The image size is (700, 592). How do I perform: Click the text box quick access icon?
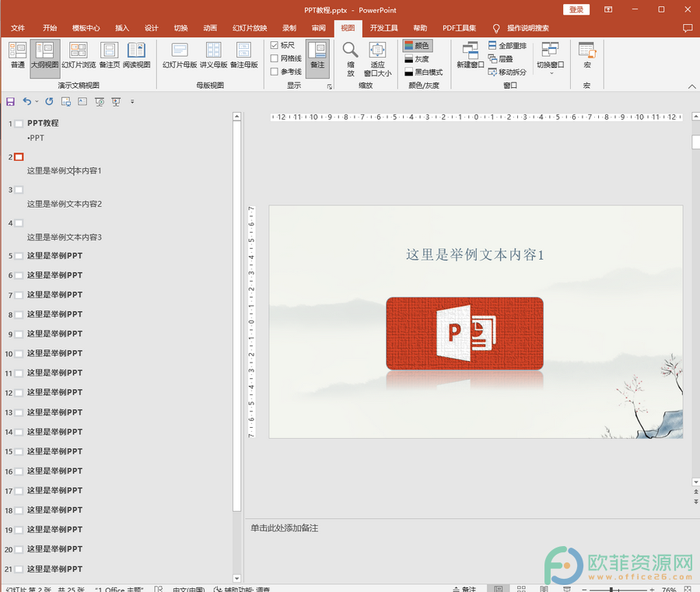click(x=82, y=102)
